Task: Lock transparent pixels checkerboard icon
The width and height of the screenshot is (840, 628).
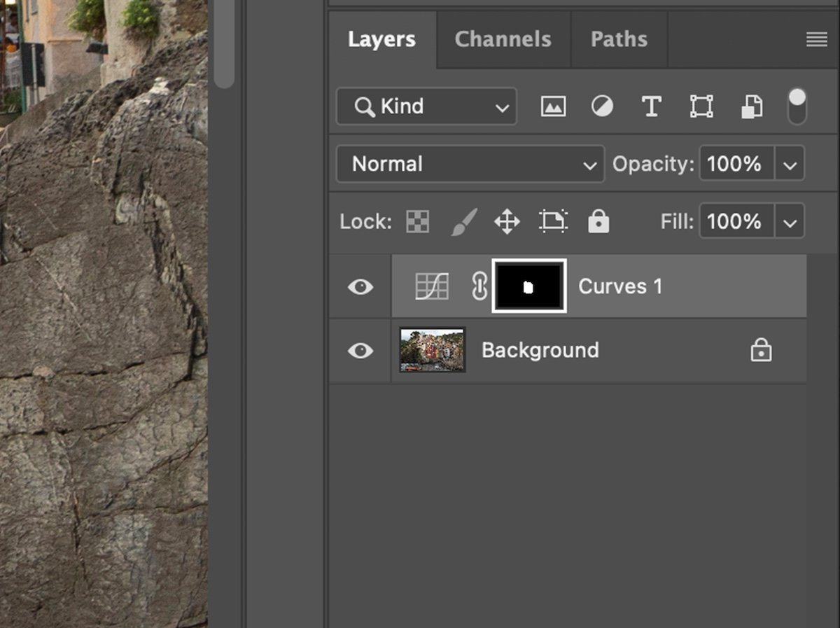Action: point(418,222)
